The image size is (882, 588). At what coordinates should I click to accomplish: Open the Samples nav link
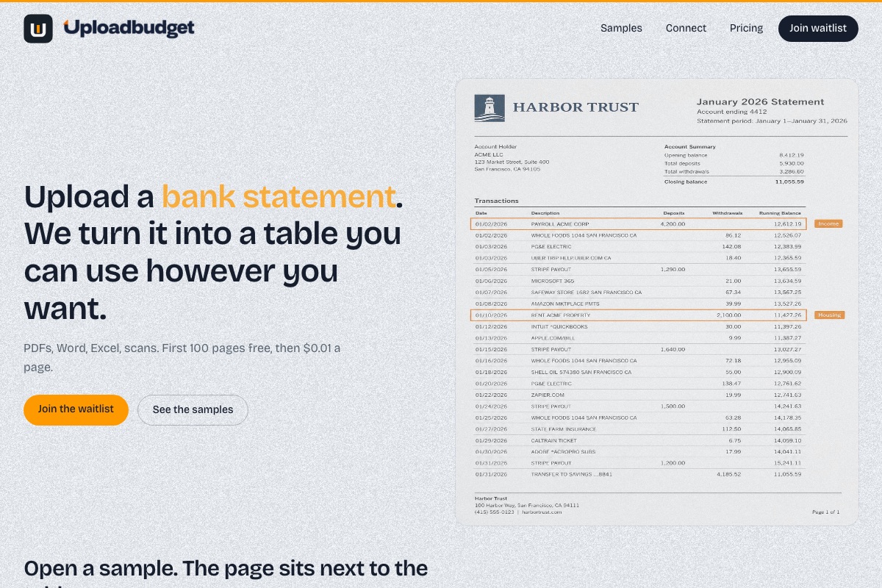point(621,28)
